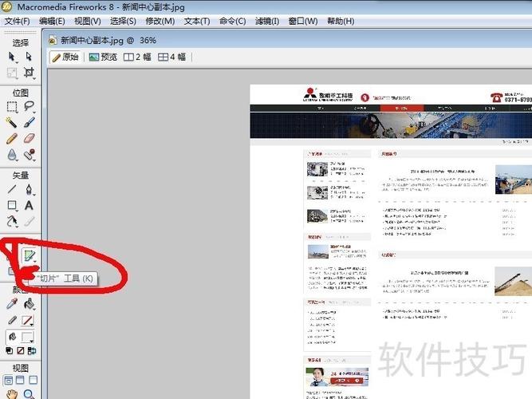Activate the Magic Wand tool
Image resolution: width=532 pixels, height=399 pixels.
[12, 122]
